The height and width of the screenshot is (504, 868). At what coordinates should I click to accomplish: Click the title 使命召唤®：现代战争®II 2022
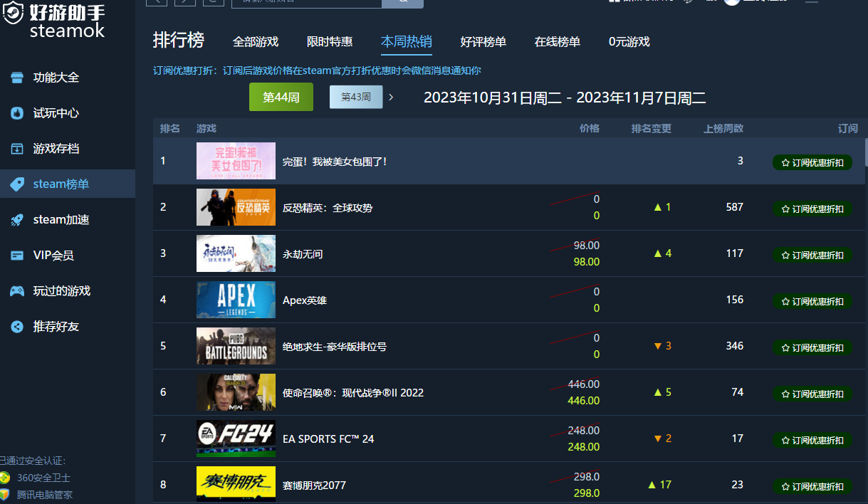pos(353,393)
